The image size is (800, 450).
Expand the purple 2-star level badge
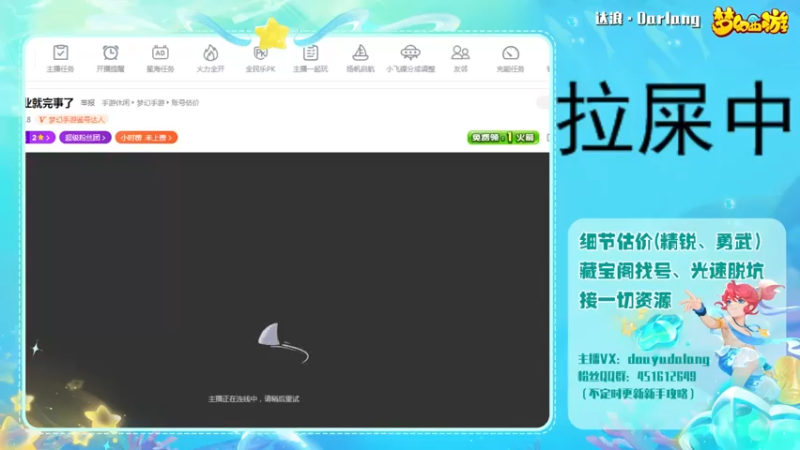coord(40,137)
